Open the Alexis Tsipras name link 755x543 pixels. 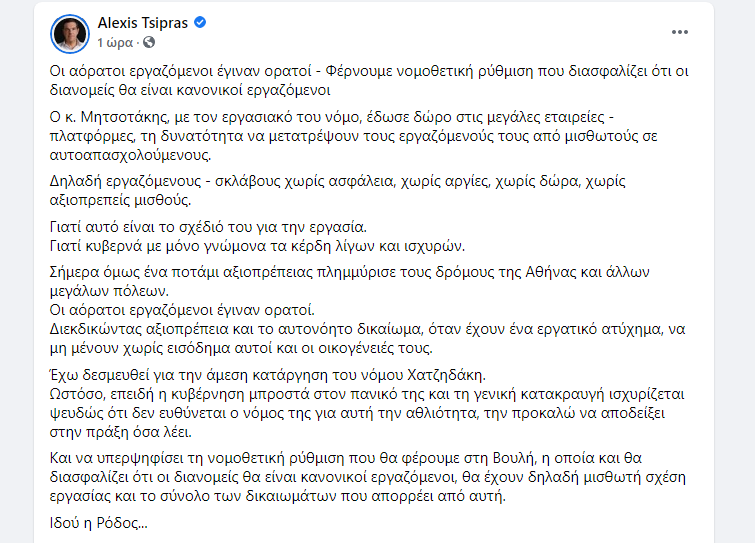pyautogui.click(x=143, y=23)
